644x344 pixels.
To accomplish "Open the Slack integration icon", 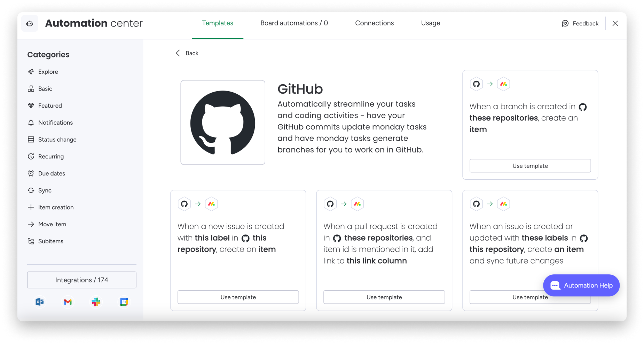I will (96, 302).
